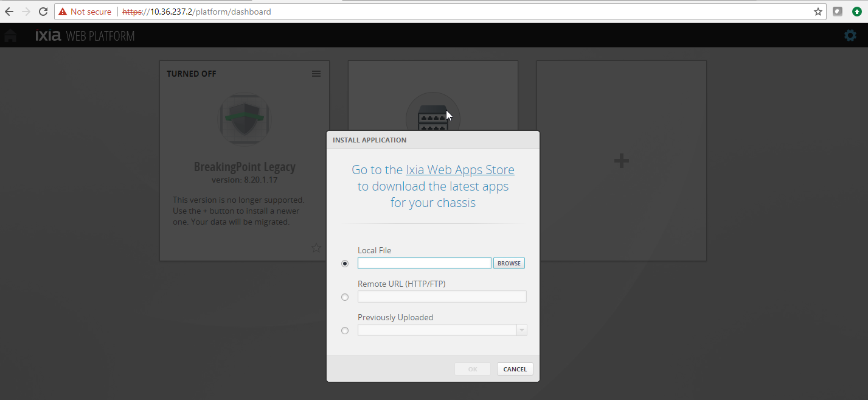868x400 pixels.
Task: Click the plus icon to add application
Action: pyautogui.click(x=621, y=161)
